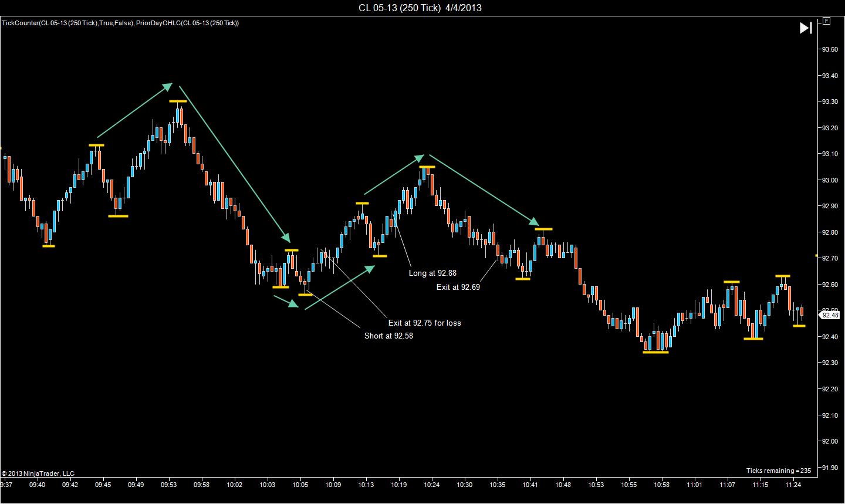Click the 92.60 price axis label
Viewport: 845px width, 504px height.
point(830,285)
